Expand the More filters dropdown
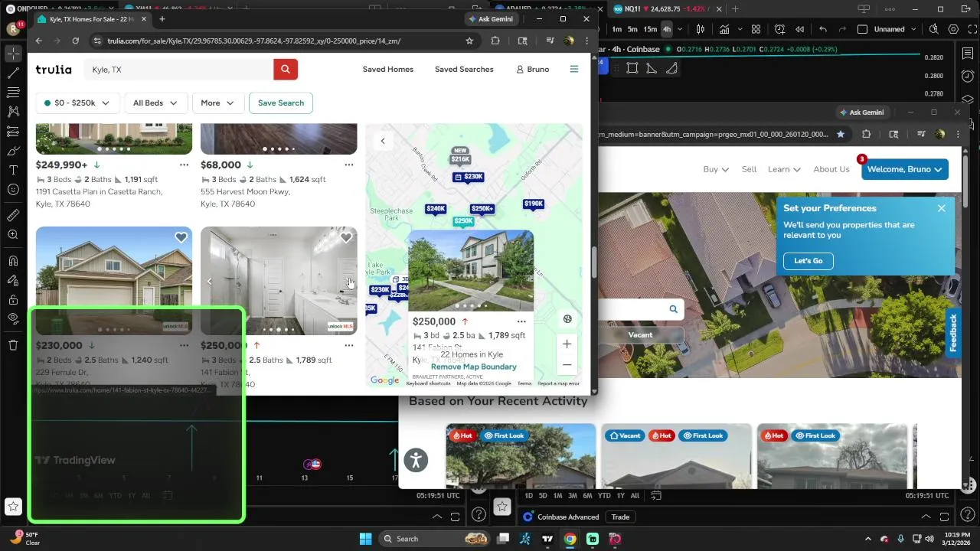This screenshot has width=980, height=551. click(x=217, y=103)
